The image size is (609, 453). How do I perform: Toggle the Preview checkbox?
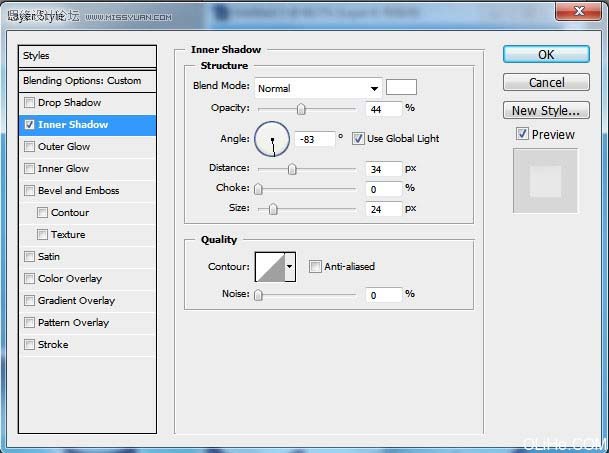[522, 134]
